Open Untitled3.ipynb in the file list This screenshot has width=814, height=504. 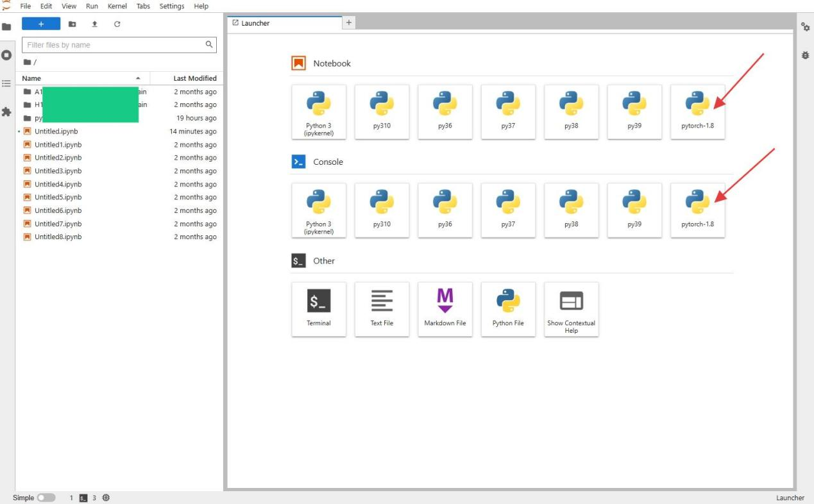[58, 171]
